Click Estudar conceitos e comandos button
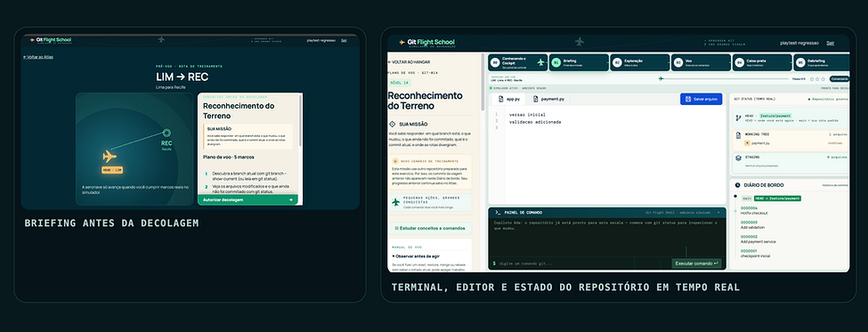 pyautogui.click(x=431, y=228)
